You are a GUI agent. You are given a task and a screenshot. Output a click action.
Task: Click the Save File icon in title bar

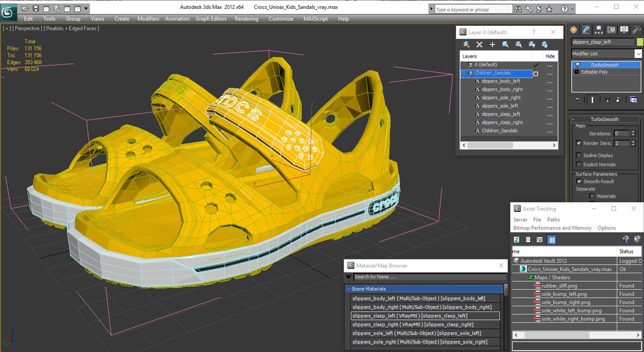36,8
